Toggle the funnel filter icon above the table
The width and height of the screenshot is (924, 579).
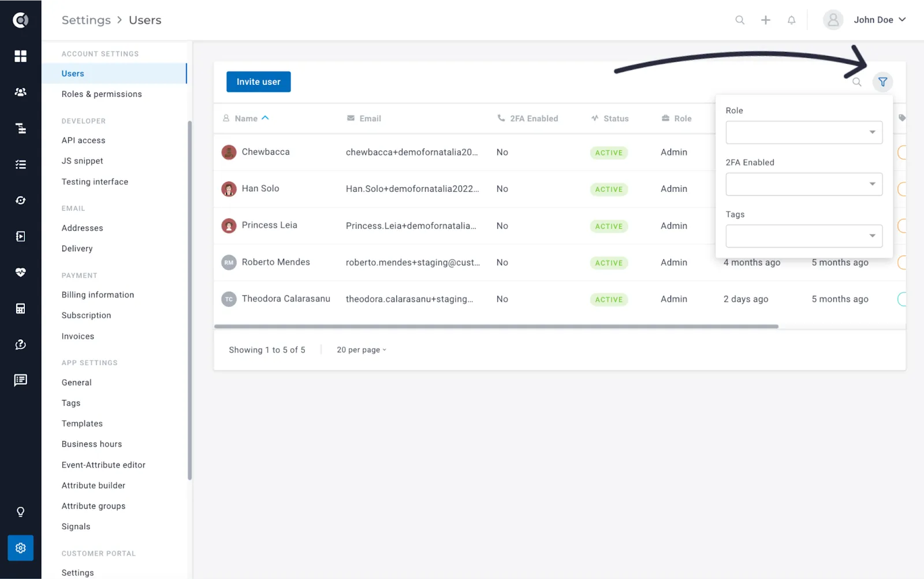(x=882, y=82)
